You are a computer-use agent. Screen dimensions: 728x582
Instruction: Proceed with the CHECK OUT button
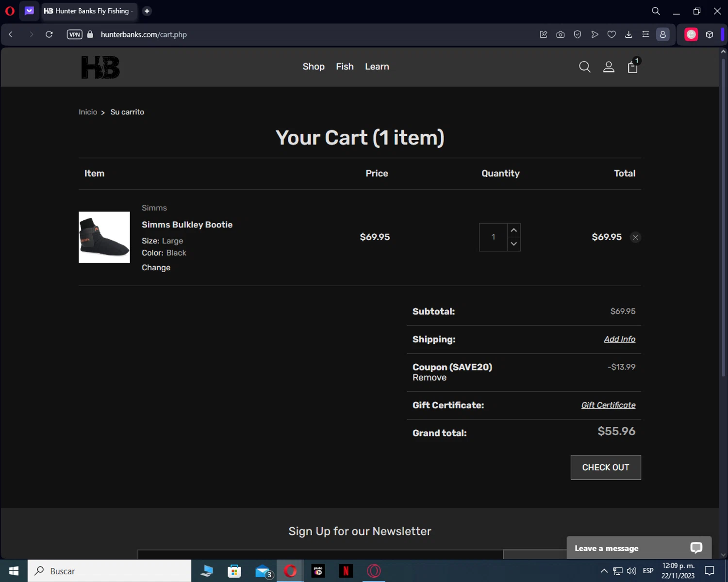tap(606, 468)
